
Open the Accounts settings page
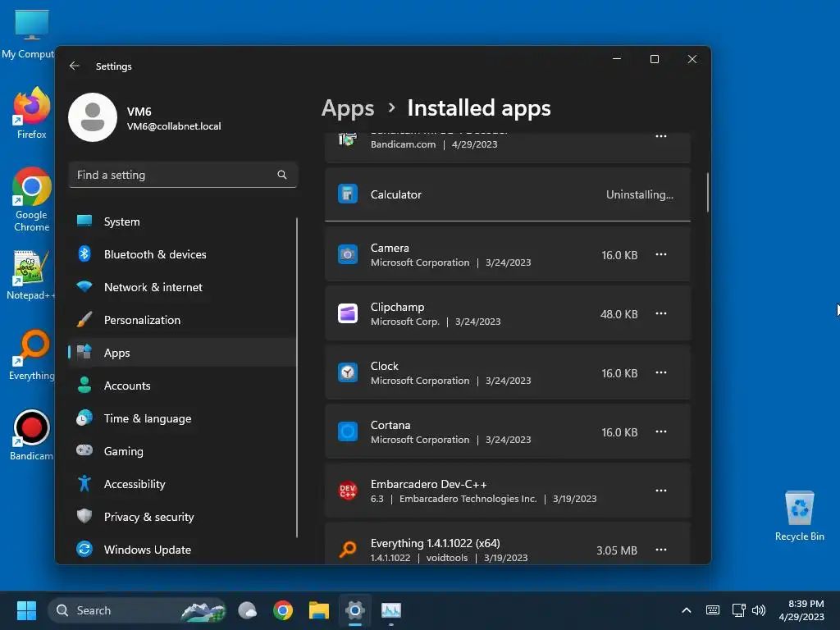tap(182, 386)
